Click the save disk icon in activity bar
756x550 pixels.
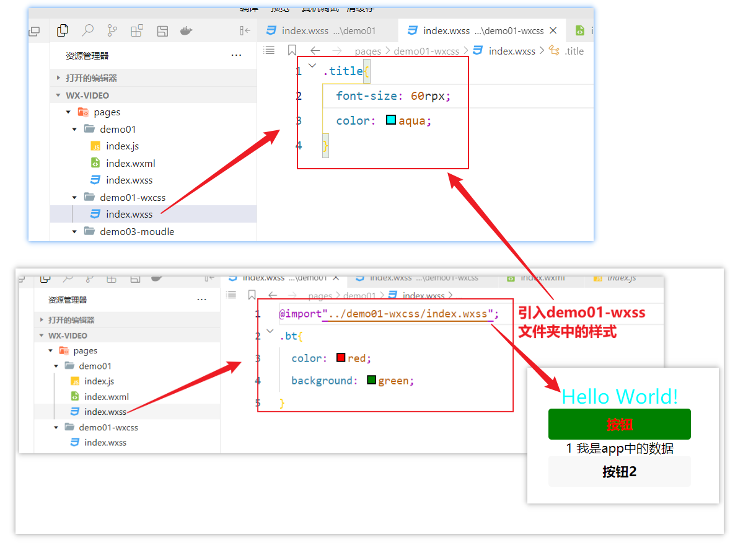(x=162, y=30)
